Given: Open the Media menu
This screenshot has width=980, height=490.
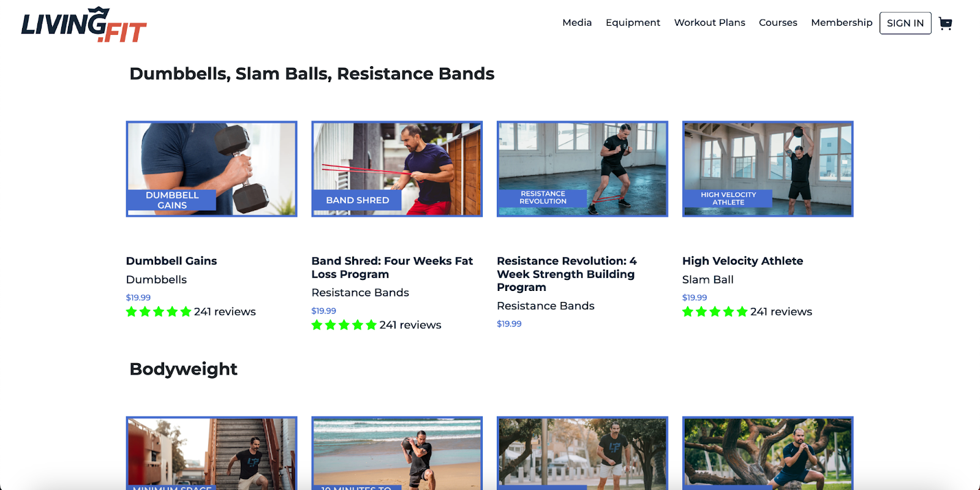Looking at the screenshot, I should coord(577,23).
